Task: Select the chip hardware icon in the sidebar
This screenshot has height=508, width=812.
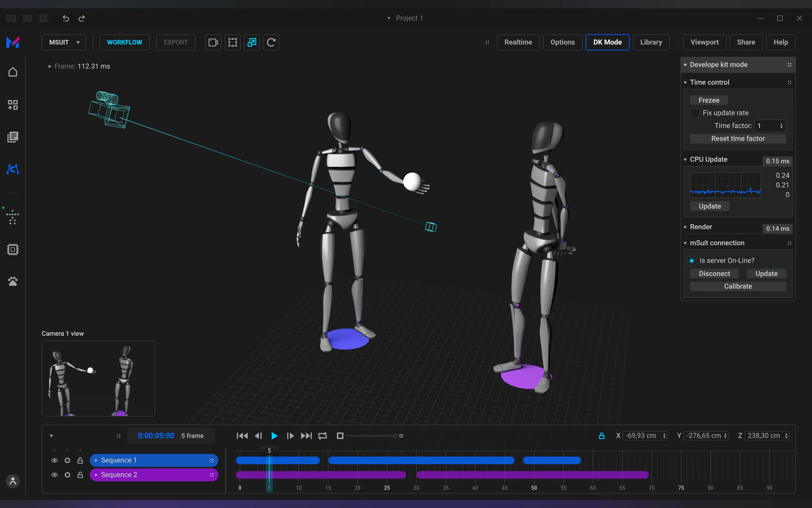Action: click(13, 249)
